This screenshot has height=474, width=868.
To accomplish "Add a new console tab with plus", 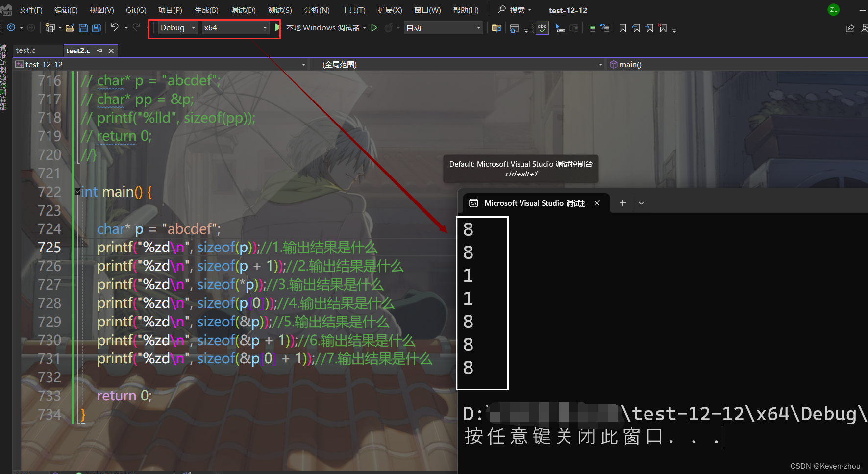I will [x=622, y=203].
